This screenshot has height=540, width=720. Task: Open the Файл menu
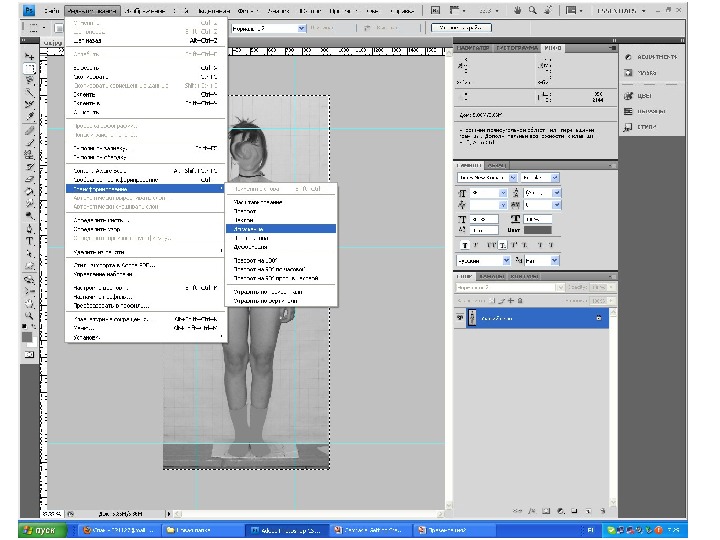52,10
